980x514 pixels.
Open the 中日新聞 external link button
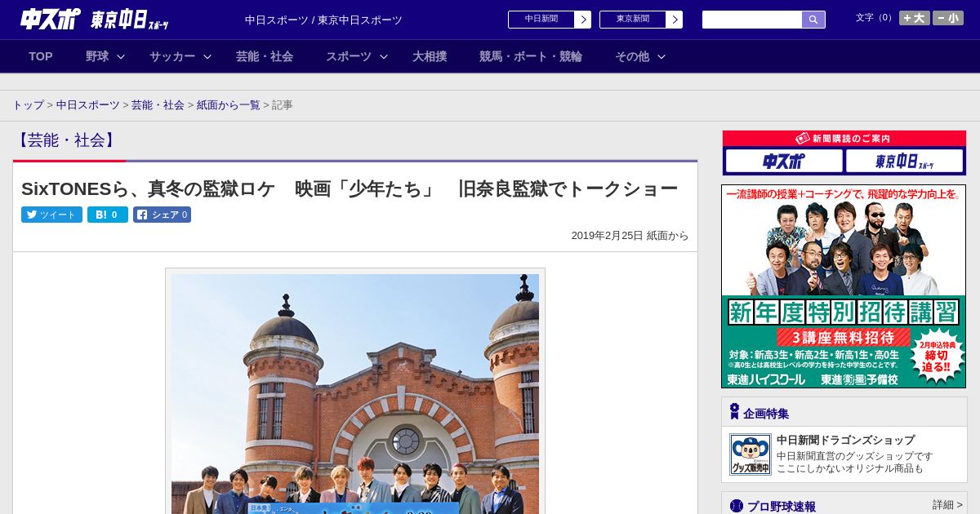point(549,20)
